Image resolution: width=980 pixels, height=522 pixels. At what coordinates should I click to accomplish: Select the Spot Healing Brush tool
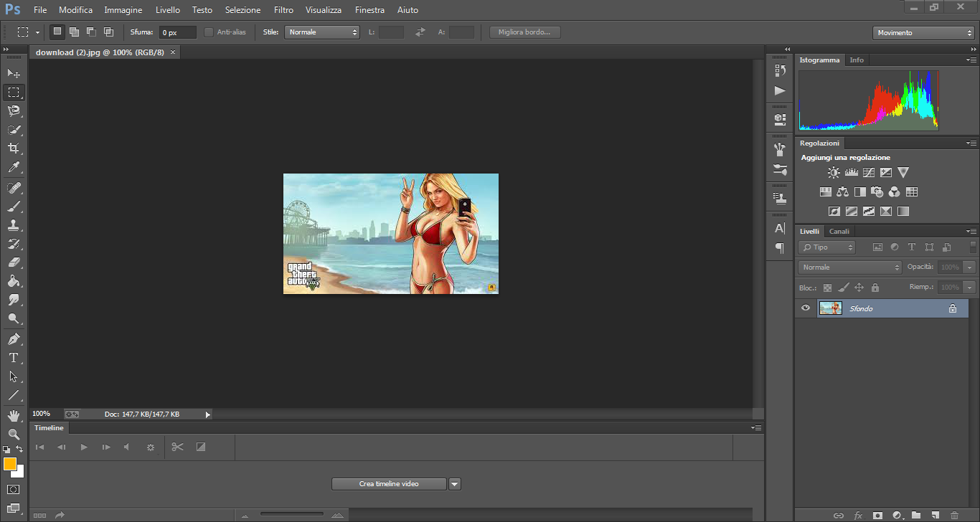[x=14, y=188]
